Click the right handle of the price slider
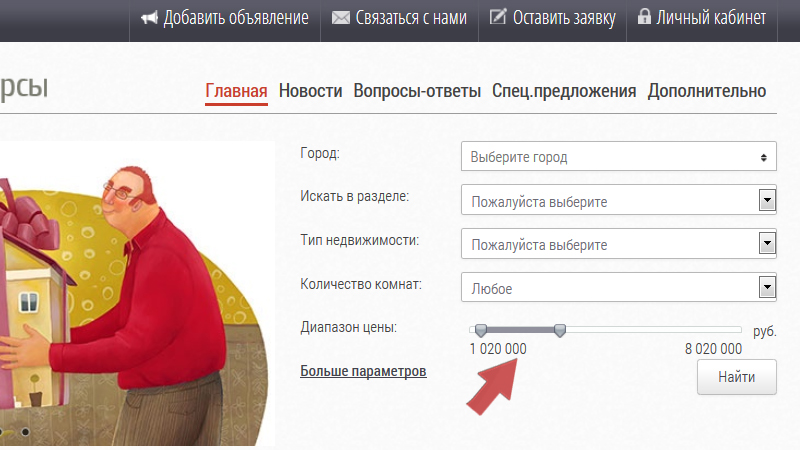This screenshot has width=800, height=450. tap(560, 330)
